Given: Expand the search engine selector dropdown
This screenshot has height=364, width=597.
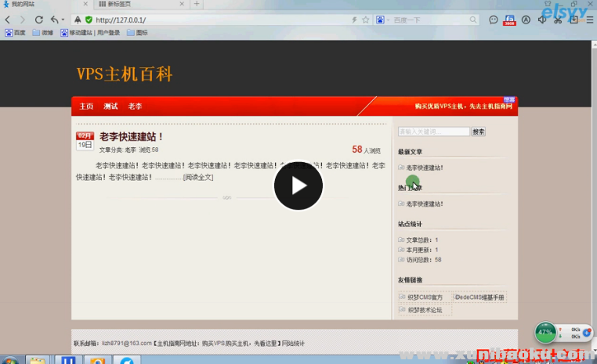Looking at the screenshot, I should [x=387, y=20].
